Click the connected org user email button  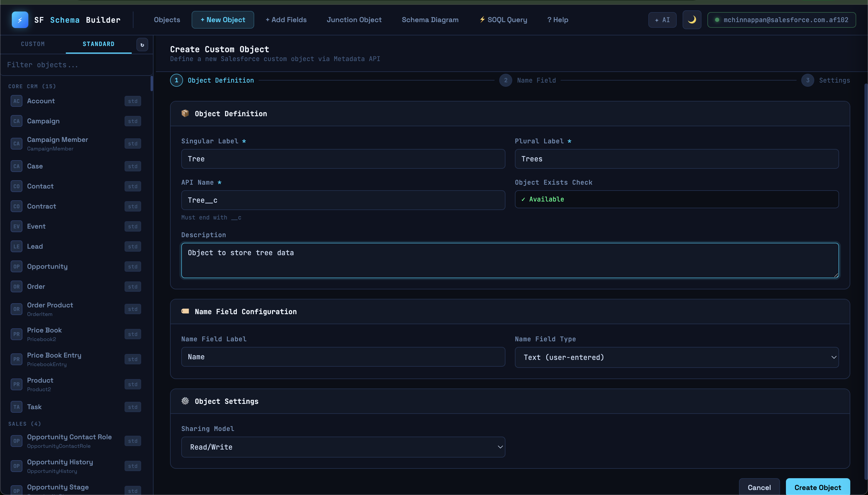point(781,20)
